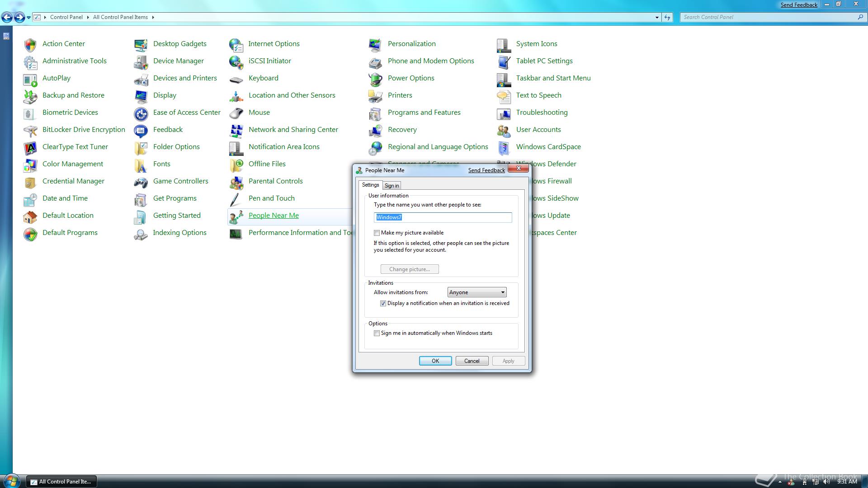Open the recent pages dropdown beside Forward
Viewport: 868px width, 488px height.
click(28, 18)
